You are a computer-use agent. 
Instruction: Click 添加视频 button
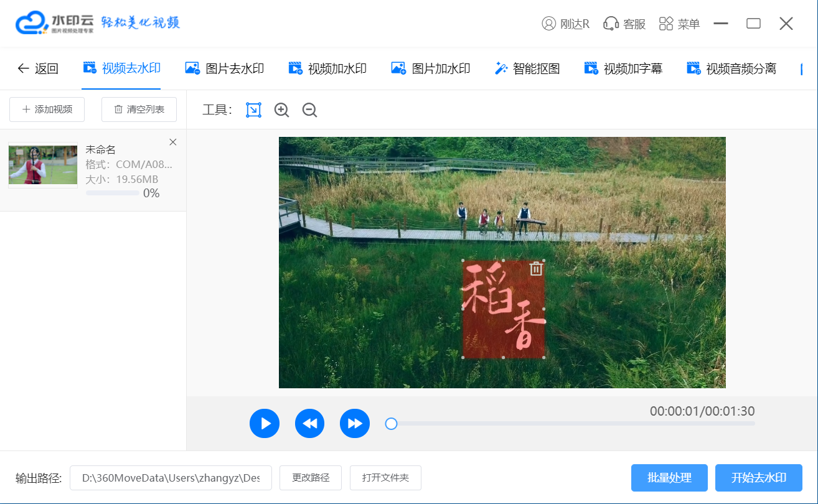(x=47, y=110)
